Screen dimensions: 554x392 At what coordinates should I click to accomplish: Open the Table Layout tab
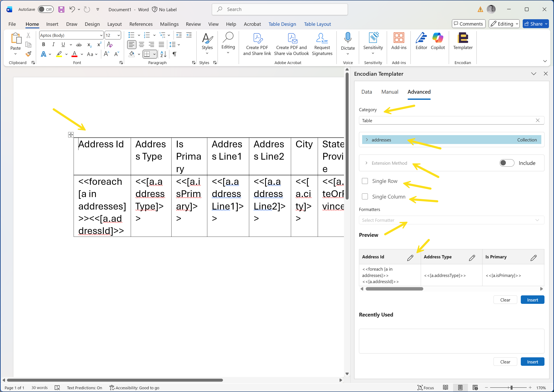point(317,24)
